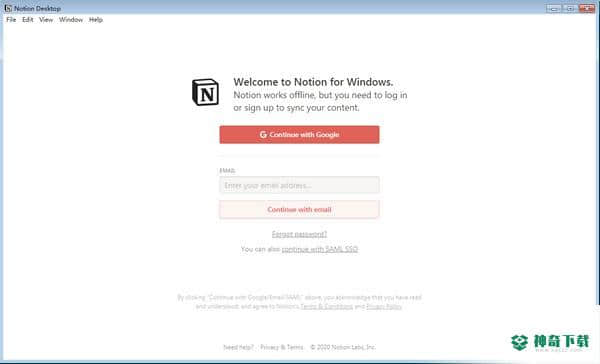Open the View menu
600x364 pixels.
46,20
